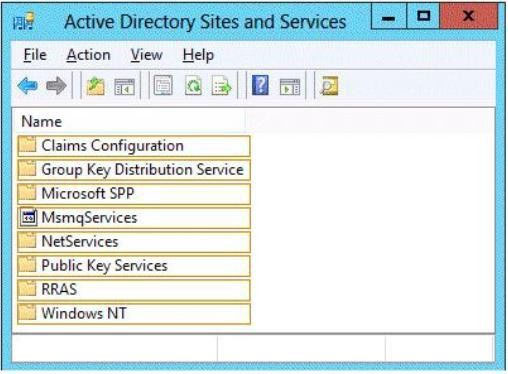Go up one level using folder icon
508x374 pixels.
tap(96, 86)
